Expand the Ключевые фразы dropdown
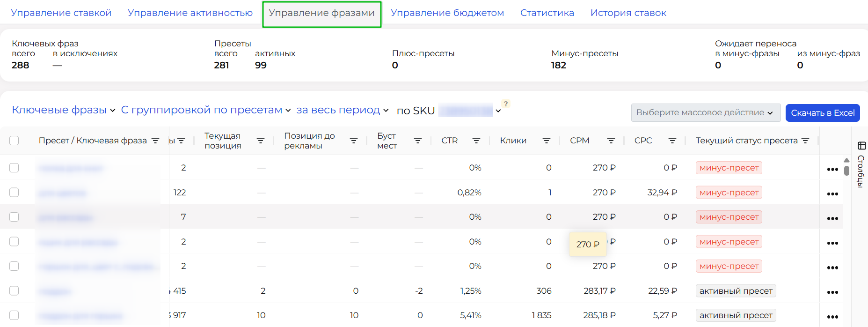Image resolution: width=868 pixels, height=327 pixels. pyautogui.click(x=63, y=110)
